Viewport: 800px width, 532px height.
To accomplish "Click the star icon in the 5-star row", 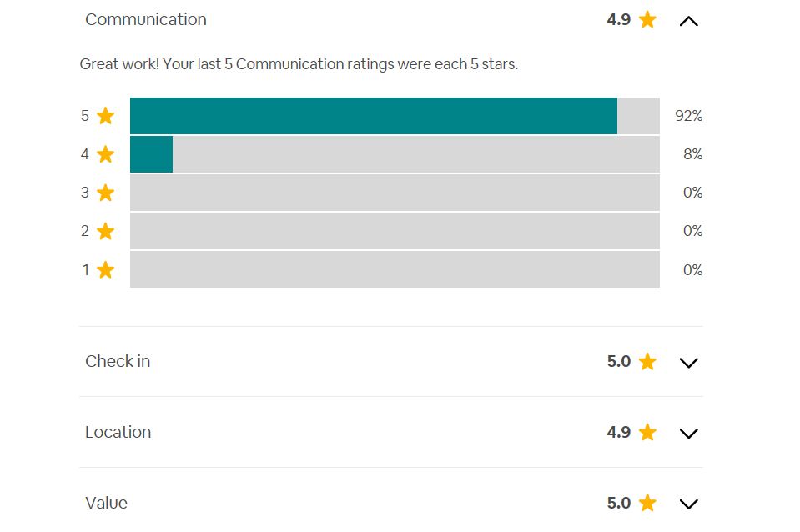I will click(105, 116).
